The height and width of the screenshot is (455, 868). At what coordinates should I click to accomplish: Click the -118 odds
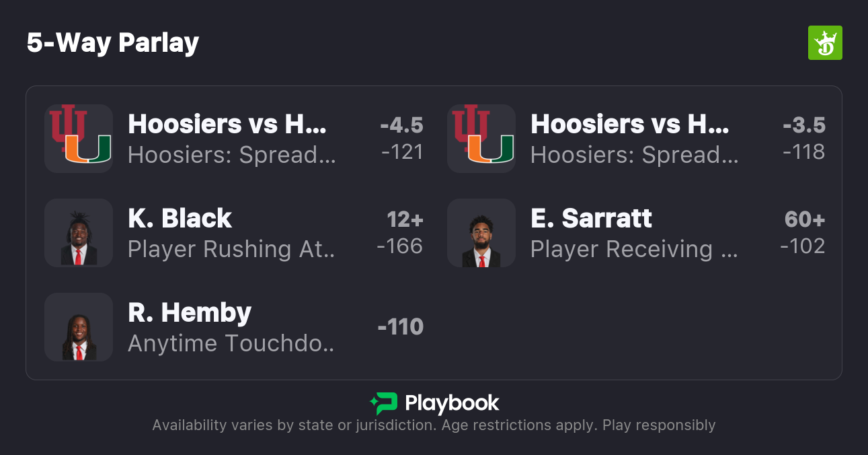pos(803,152)
